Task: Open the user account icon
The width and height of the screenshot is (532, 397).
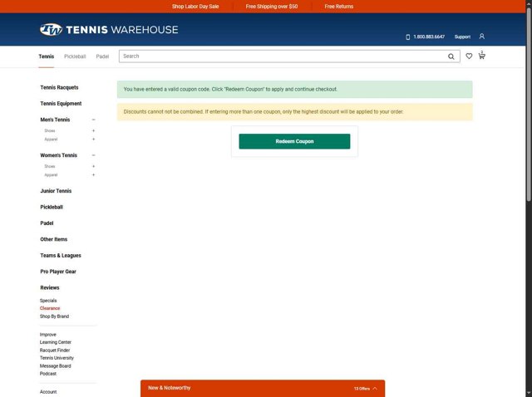Action: pos(482,37)
